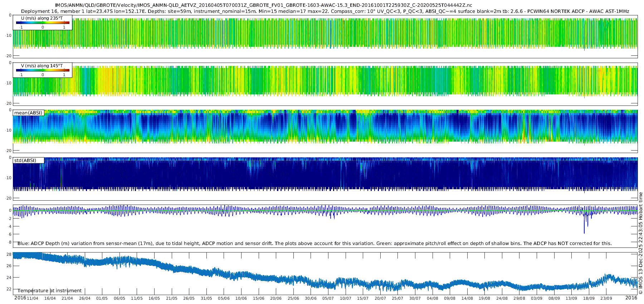Click the mean(ABSI) panel label
The image size is (644, 304).
[x=28, y=113]
